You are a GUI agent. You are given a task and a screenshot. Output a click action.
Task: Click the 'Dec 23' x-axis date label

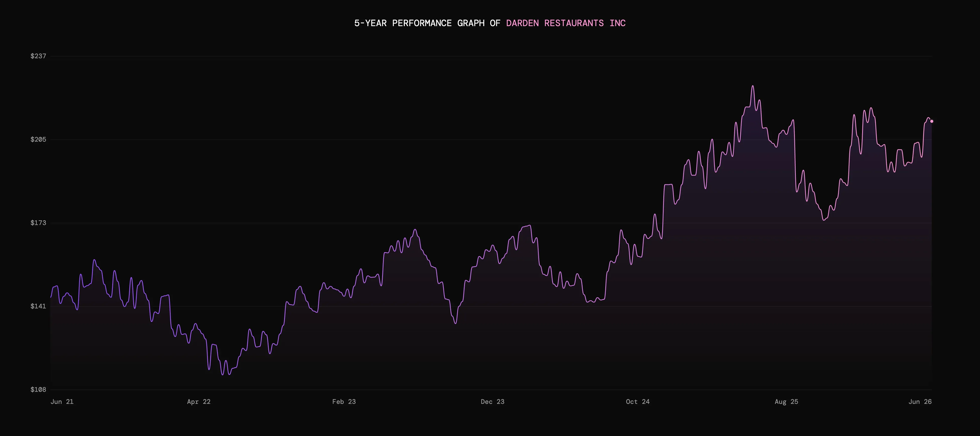pyautogui.click(x=492, y=402)
